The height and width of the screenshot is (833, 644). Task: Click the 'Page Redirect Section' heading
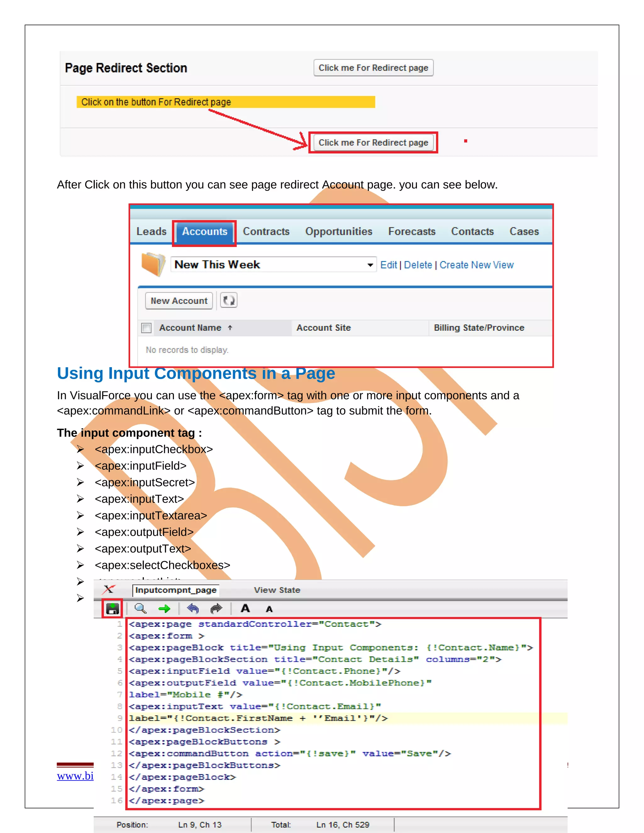tap(126, 68)
